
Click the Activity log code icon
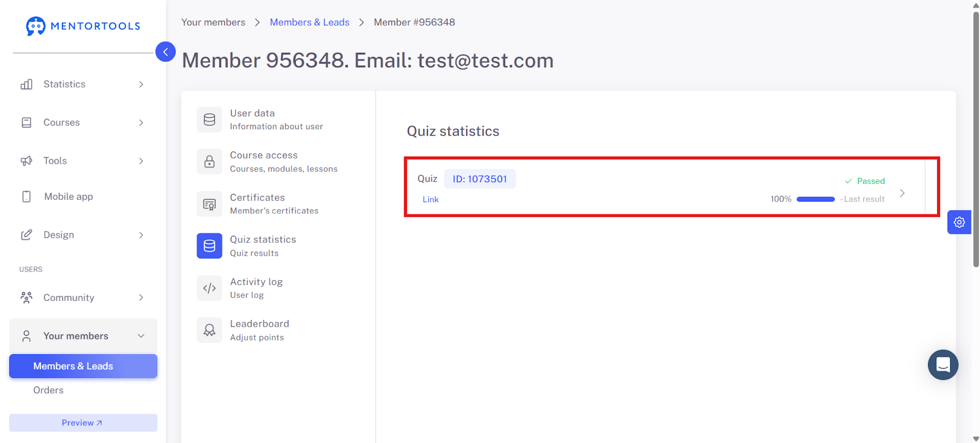(209, 288)
